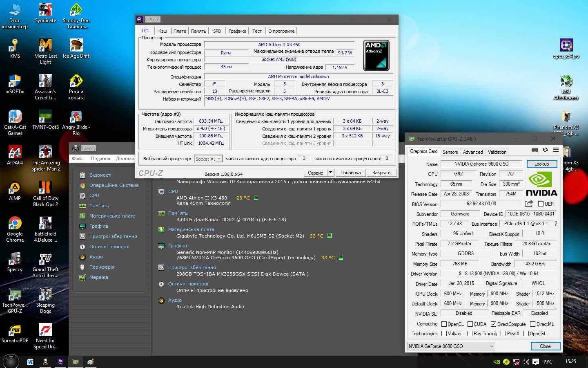Expand the Сервис dropdown arrow in CPU-Z
This screenshot has width=588, height=368.
pyautogui.click(x=331, y=173)
